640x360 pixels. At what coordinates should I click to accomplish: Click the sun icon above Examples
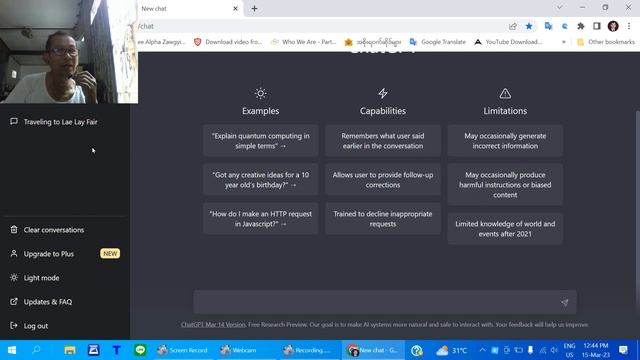pos(260,93)
